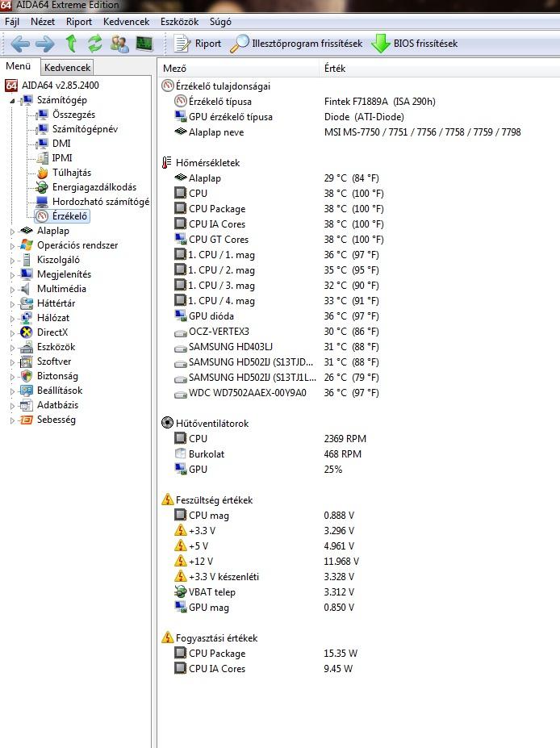Click the Fogyasztási értékek warning icon
560x748 pixels.
pyautogui.click(x=167, y=637)
